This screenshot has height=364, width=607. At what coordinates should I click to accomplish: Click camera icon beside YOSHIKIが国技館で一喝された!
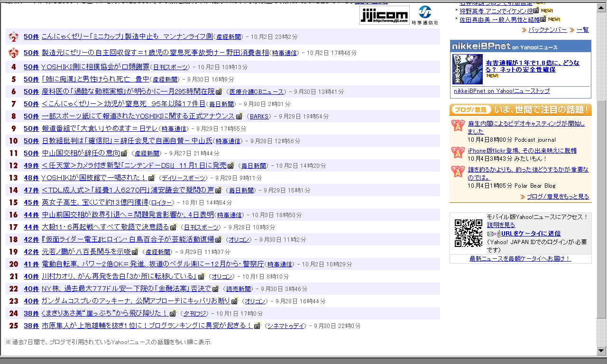(x=151, y=178)
